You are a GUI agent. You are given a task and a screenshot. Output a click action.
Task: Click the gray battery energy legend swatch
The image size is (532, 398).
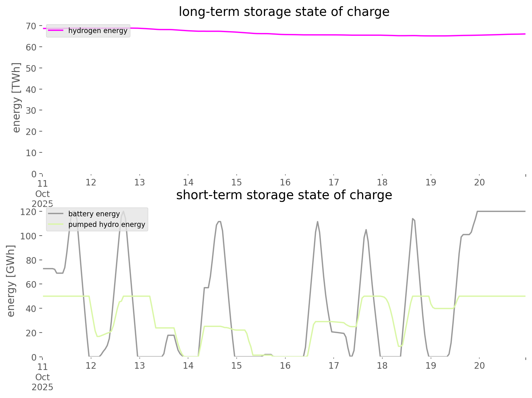pyautogui.click(x=56, y=214)
